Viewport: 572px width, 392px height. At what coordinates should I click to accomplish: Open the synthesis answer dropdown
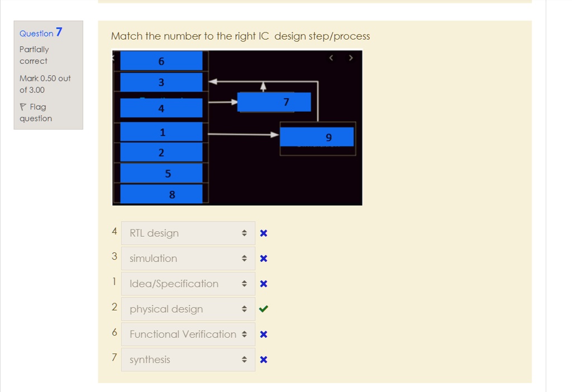(x=188, y=360)
